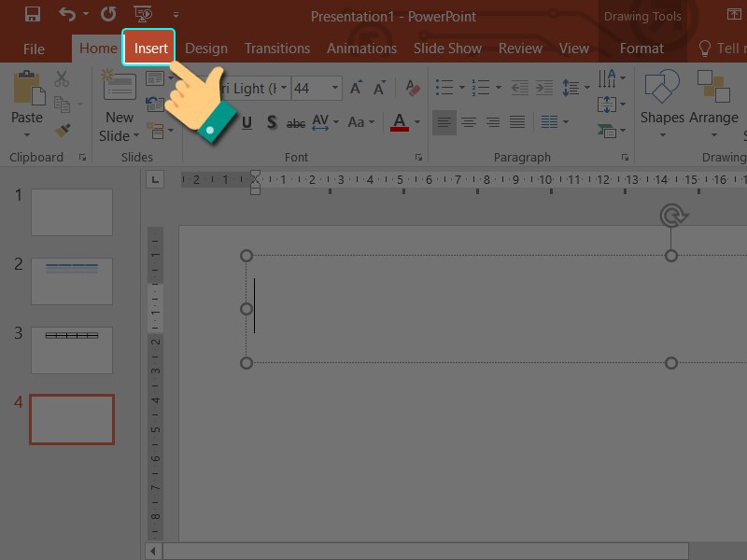Click the Undo arrow icon
The width and height of the screenshot is (747, 560).
coord(67,15)
